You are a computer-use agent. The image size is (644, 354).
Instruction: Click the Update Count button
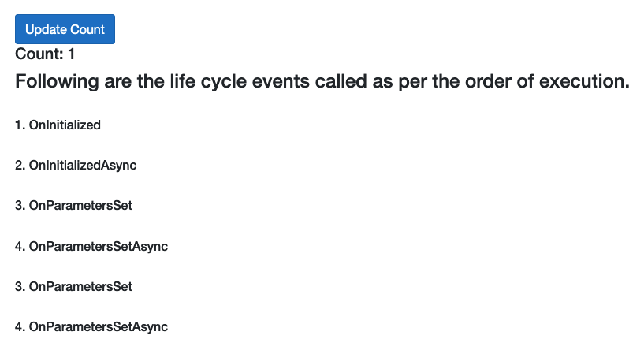(x=65, y=29)
